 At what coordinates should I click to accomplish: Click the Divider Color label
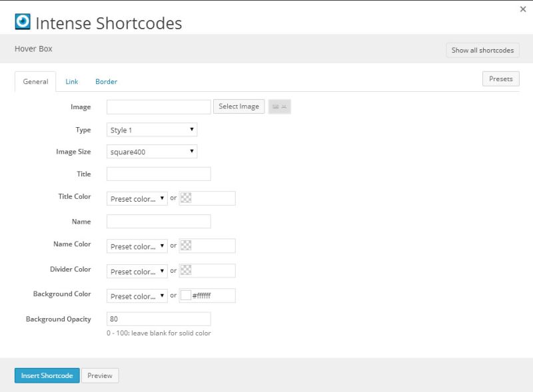pos(71,270)
